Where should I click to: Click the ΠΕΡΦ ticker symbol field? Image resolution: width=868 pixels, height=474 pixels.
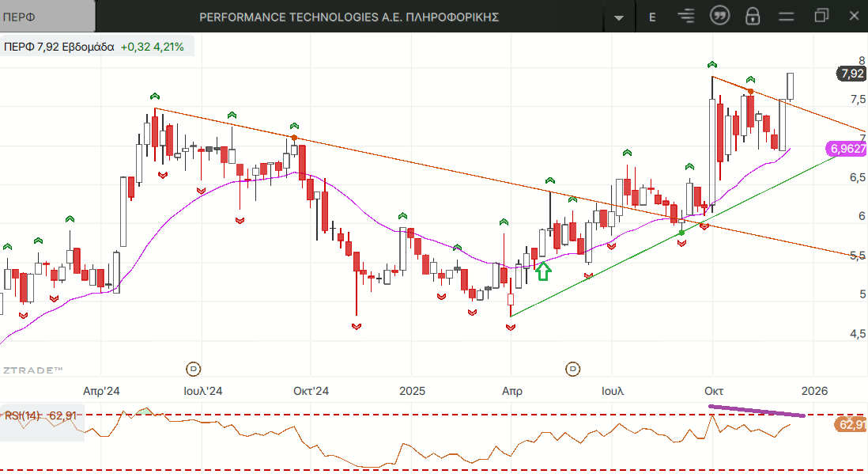coord(47,16)
